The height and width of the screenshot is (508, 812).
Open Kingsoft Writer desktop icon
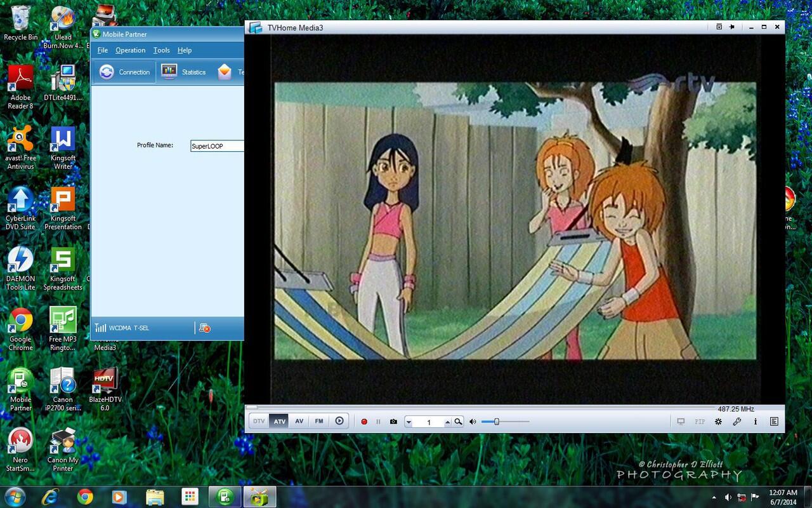pos(63,147)
